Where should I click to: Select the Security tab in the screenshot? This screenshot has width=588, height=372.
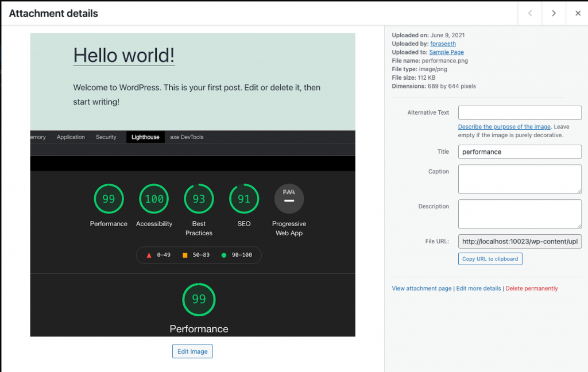click(x=106, y=137)
